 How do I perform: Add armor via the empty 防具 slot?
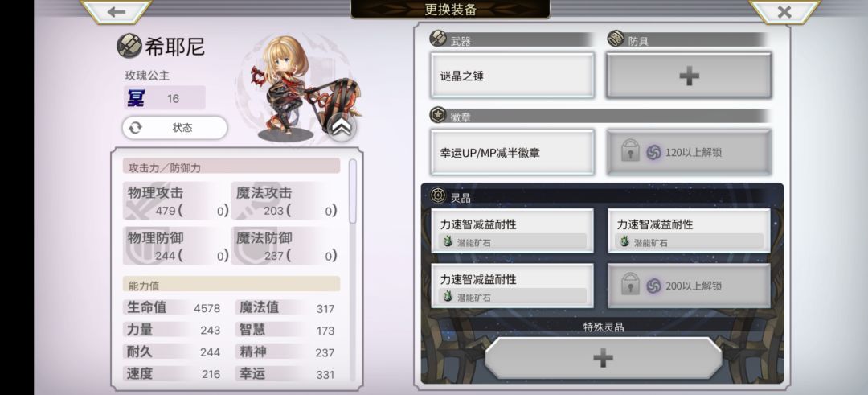tap(689, 76)
